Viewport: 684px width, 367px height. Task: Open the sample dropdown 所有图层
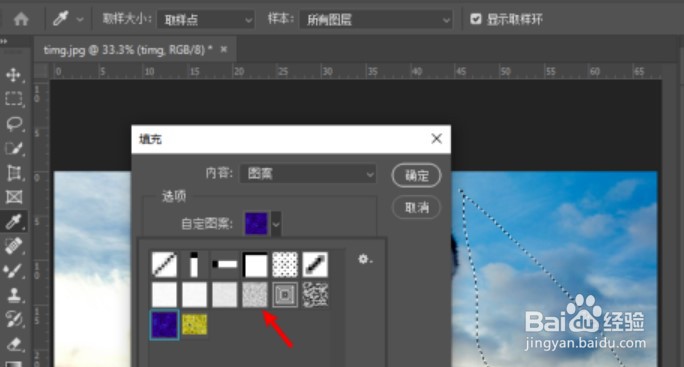click(x=376, y=20)
